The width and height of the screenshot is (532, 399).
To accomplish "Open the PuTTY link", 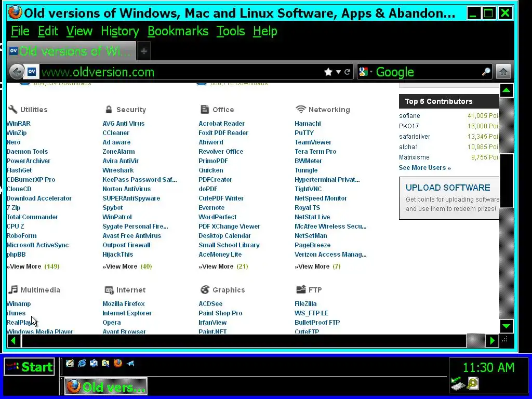I will (x=304, y=133).
